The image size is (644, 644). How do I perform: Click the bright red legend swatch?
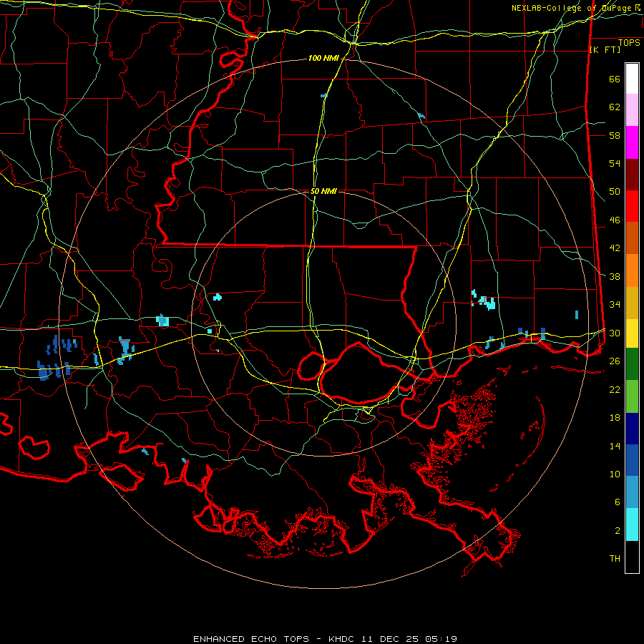click(x=632, y=206)
